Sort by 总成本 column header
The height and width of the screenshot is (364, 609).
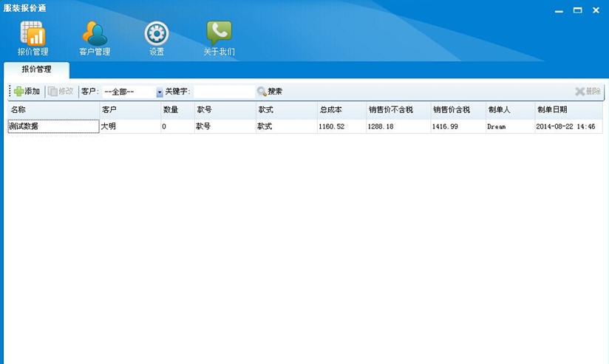tap(341, 110)
